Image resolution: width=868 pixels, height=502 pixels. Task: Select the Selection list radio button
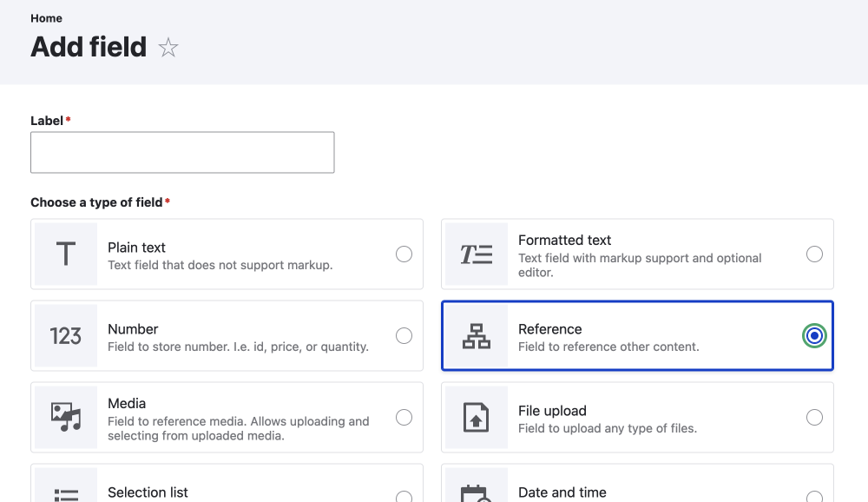(x=404, y=497)
